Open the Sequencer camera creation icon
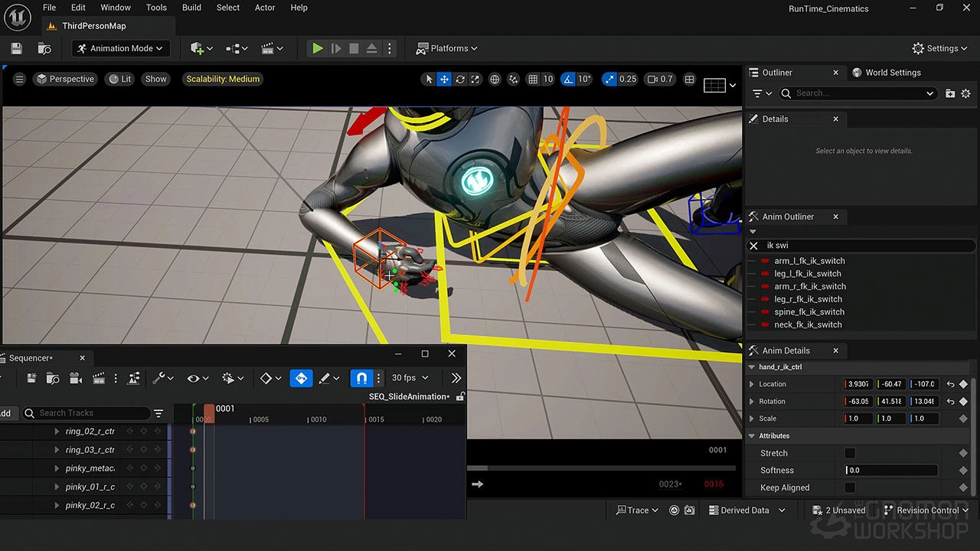This screenshot has height=551, width=980. point(76,377)
